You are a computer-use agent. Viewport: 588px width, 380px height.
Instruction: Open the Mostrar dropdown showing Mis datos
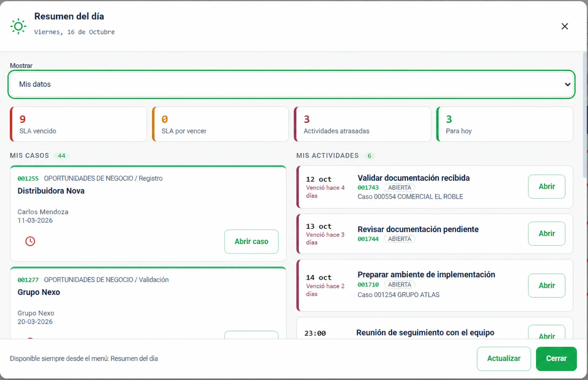[x=291, y=84]
